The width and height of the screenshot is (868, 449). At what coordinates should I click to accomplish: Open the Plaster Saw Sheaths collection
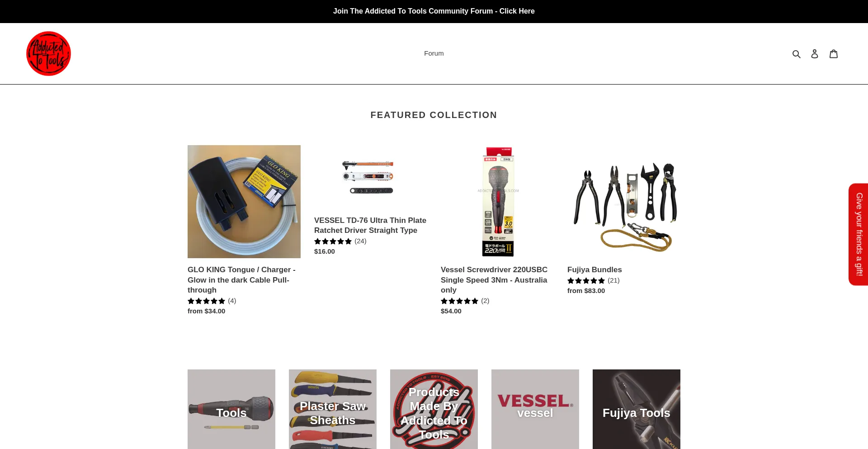point(332,409)
